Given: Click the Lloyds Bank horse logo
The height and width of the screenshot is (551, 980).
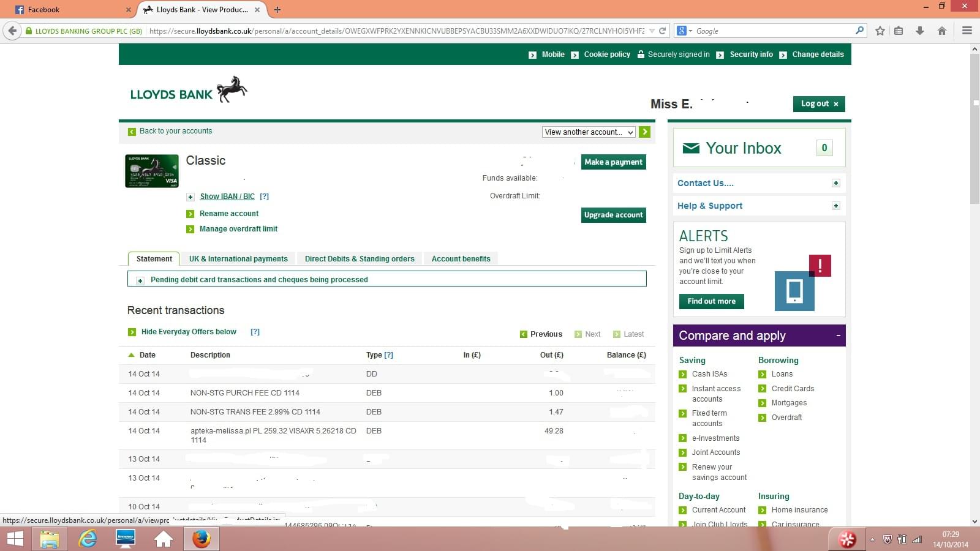Looking at the screenshot, I should click(232, 89).
